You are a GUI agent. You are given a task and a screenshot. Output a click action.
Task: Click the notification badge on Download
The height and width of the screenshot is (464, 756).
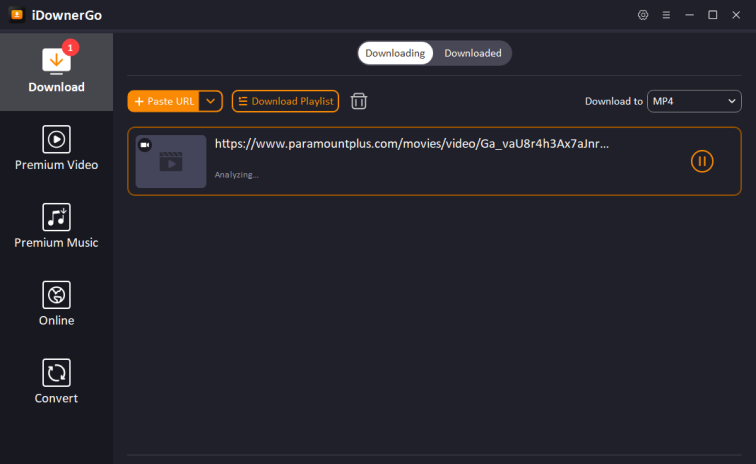(70, 47)
